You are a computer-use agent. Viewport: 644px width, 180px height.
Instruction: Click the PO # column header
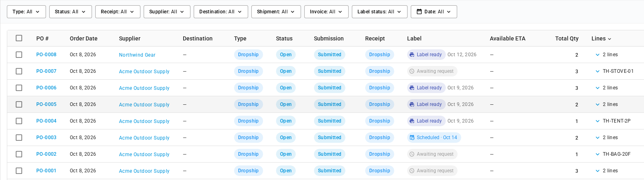coord(42,38)
